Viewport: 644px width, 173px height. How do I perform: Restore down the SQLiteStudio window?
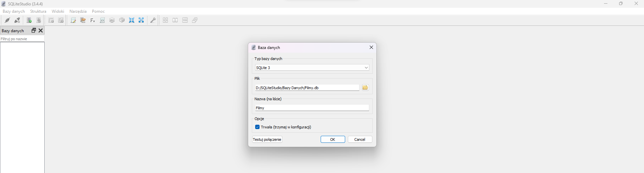[621, 4]
